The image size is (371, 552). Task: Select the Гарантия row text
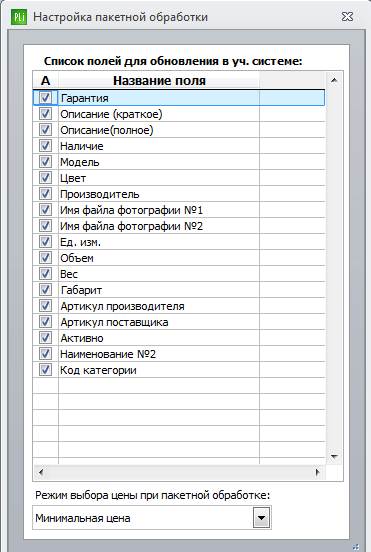tap(84, 98)
